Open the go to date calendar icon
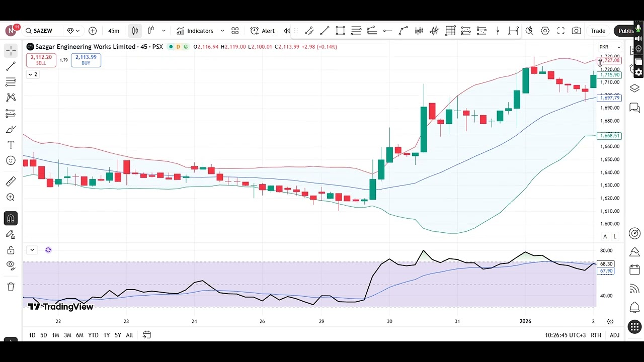The image size is (644, 362). click(146, 335)
